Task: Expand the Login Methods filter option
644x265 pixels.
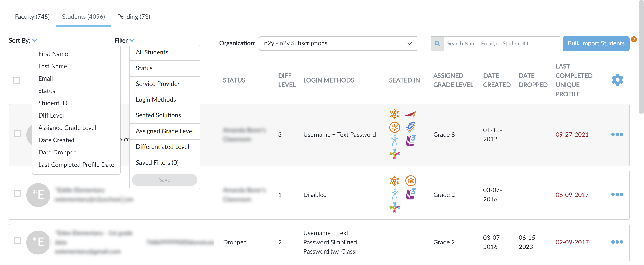Action: (x=165, y=100)
